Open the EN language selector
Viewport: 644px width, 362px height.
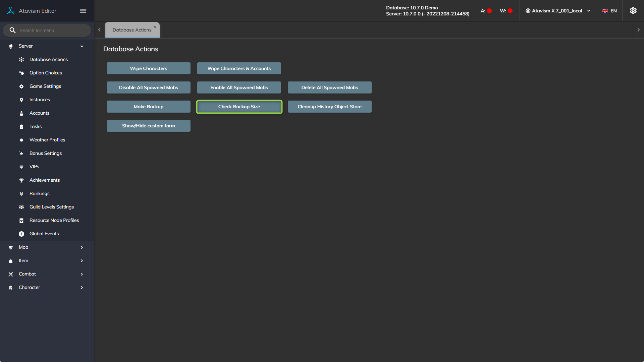tap(609, 11)
